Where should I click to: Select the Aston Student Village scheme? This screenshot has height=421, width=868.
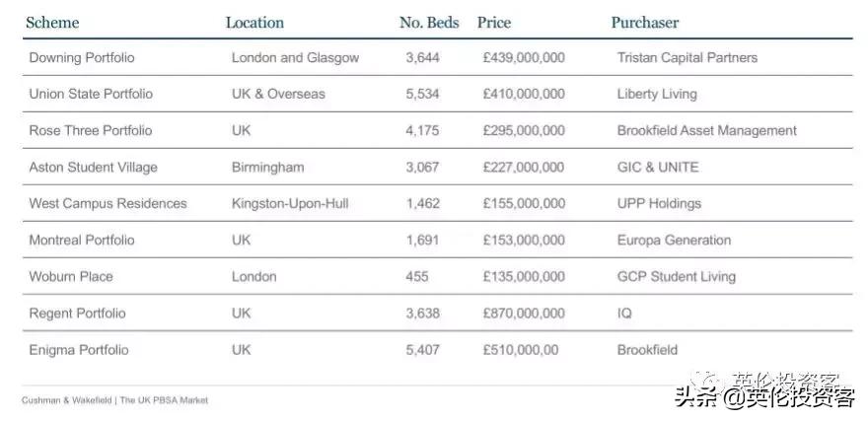point(94,168)
